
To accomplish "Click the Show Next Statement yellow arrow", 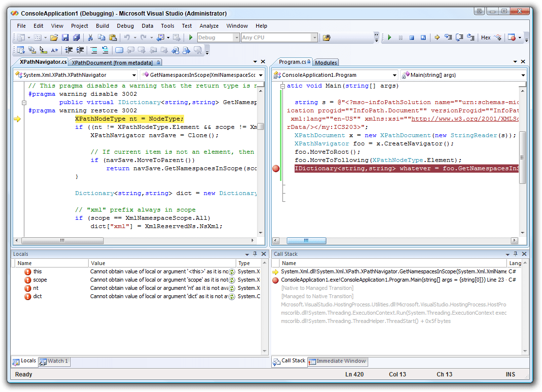I will [437, 37].
